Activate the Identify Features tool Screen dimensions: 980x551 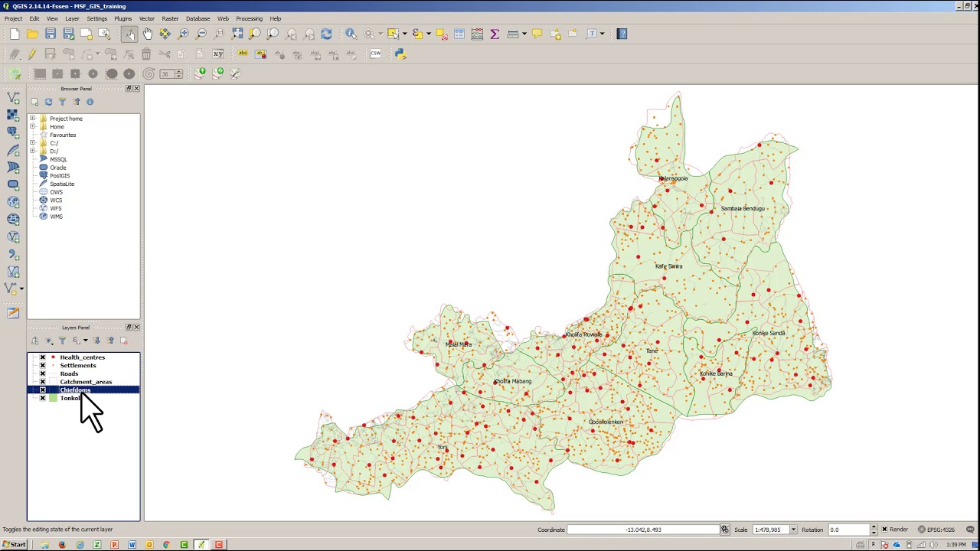(x=351, y=34)
